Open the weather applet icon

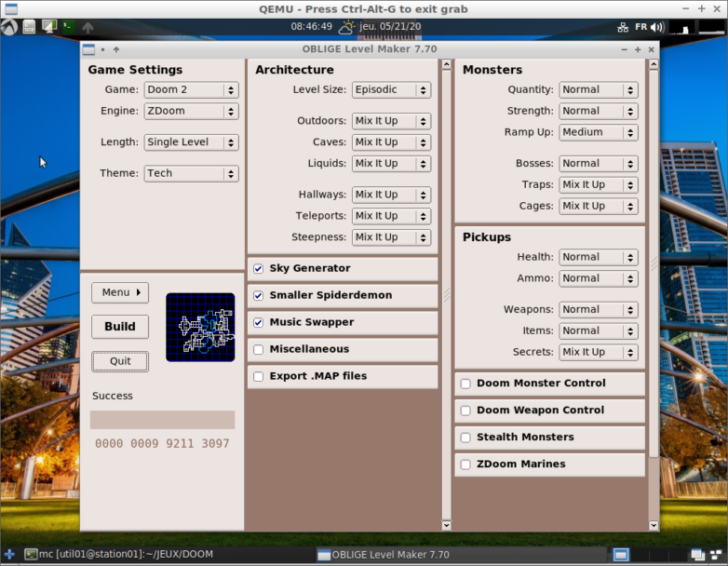[346, 27]
